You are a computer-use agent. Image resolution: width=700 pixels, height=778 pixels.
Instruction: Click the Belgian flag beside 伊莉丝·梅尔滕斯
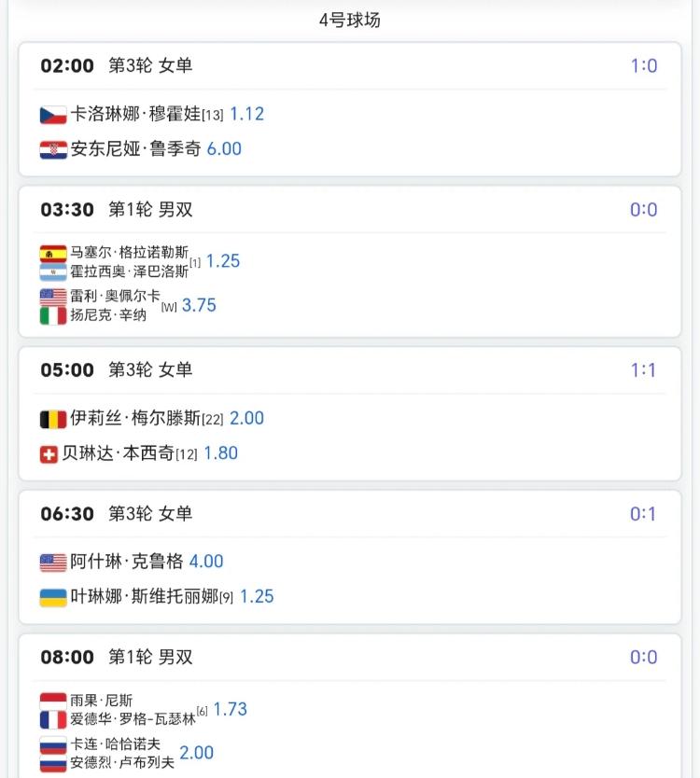(53, 419)
